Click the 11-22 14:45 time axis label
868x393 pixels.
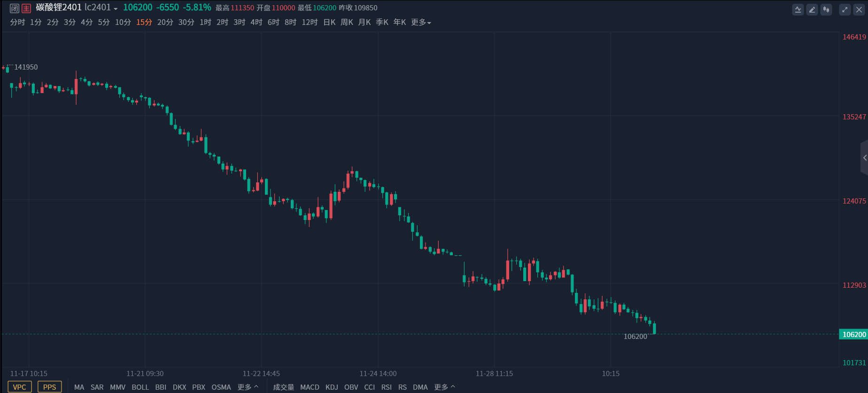tap(261, 373)
